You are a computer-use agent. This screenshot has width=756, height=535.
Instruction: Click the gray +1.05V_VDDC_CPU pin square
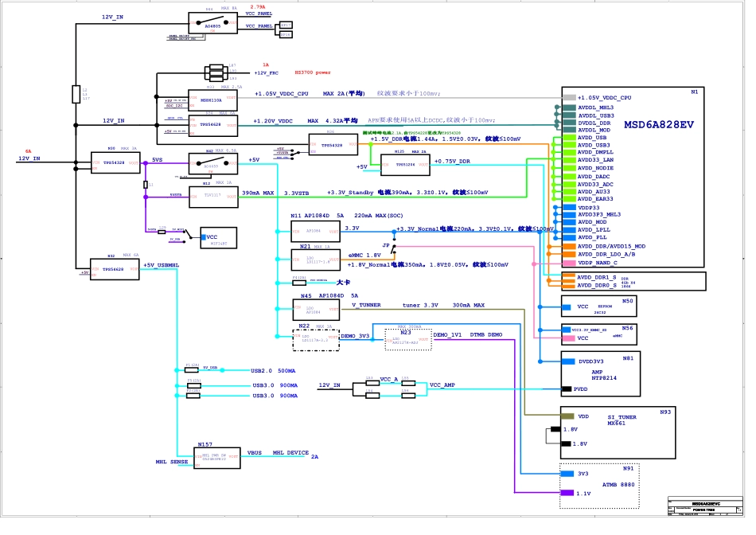pos(568,97)
